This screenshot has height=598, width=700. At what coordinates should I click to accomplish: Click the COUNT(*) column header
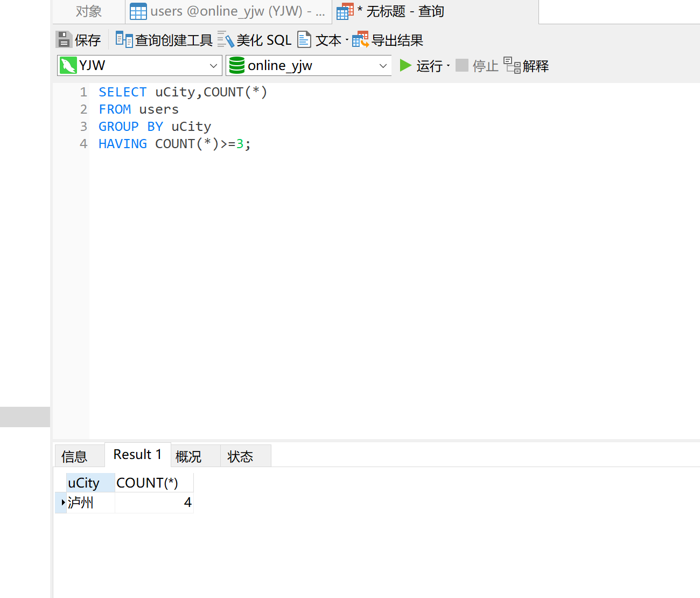coord(154,483)
